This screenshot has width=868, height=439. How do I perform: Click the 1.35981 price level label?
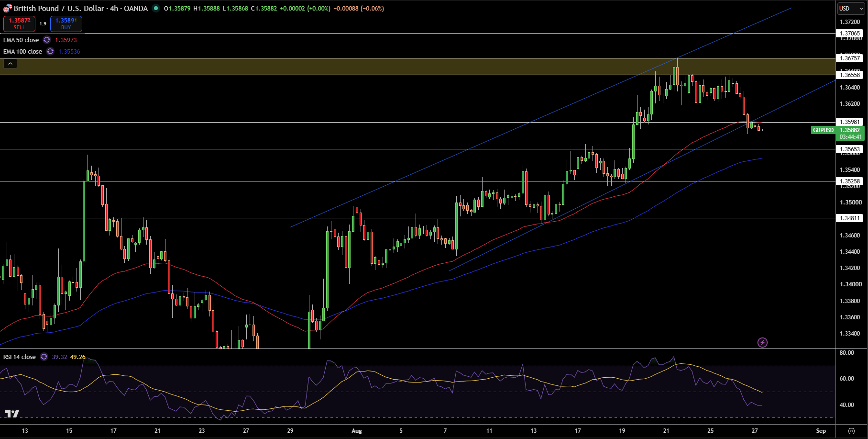click(x=850, y=122)
